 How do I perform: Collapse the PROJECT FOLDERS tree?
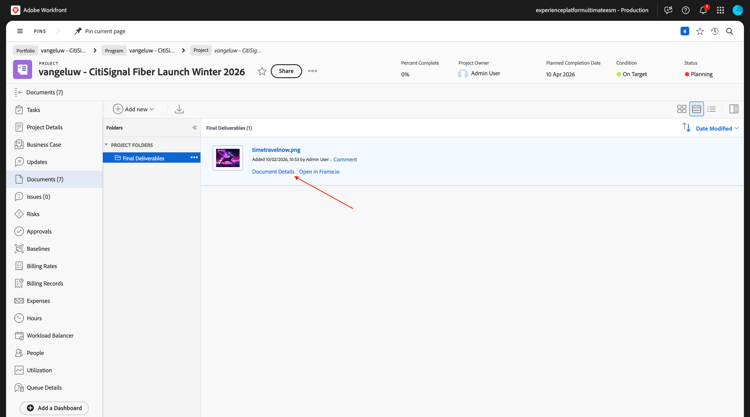point(106,145)
